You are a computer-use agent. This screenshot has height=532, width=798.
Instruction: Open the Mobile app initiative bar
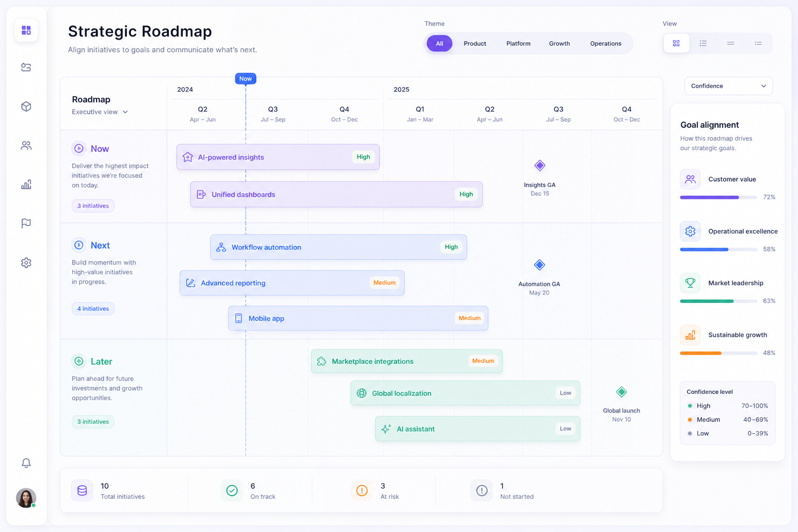coord(358,318)
